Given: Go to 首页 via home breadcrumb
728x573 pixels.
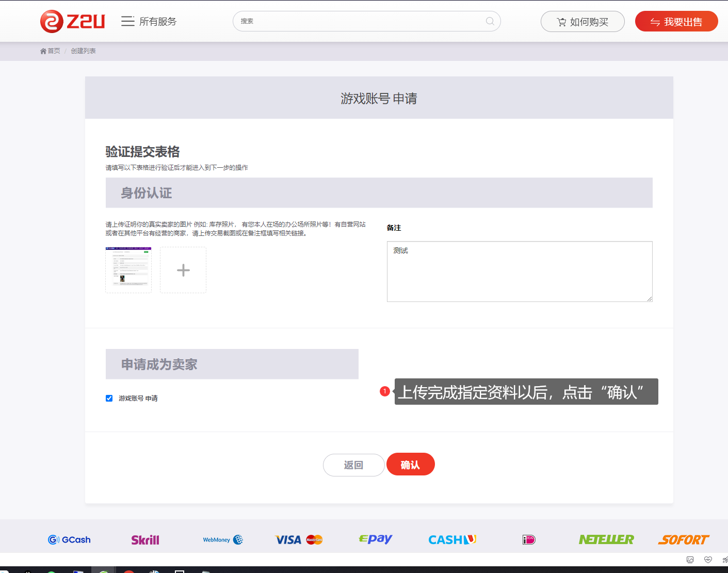Looking at the screenshot, I should pos(50,51).
